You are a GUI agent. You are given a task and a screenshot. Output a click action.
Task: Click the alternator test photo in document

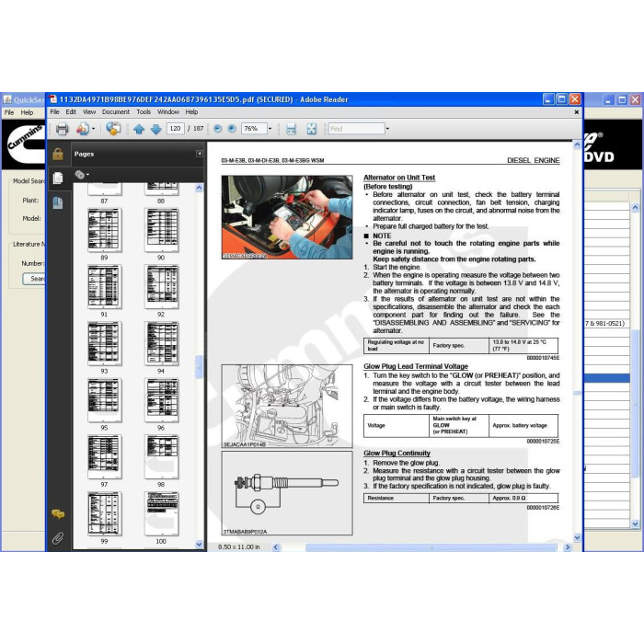pyautogui.click(x=287, y=217)
